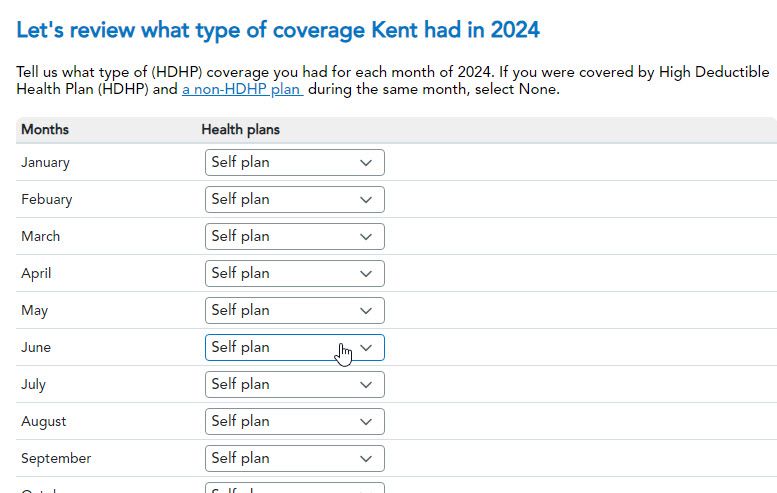777x493 pixels.
Task: Expand the July health plan dropdown
Action: pos(294,384)
